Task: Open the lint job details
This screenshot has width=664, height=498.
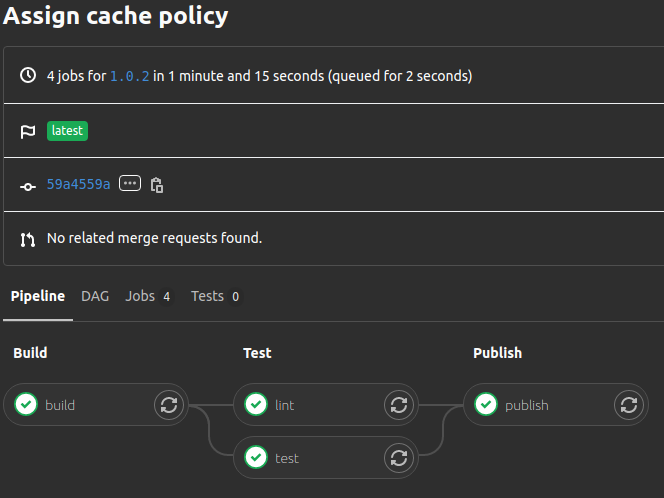Action: click(285, 405)
